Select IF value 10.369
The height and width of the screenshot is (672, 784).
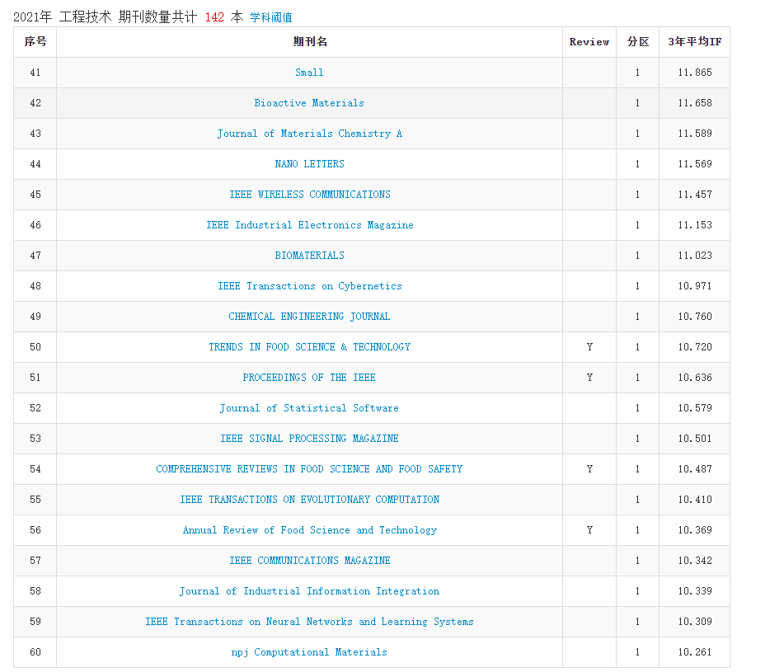tap(694, 530)
